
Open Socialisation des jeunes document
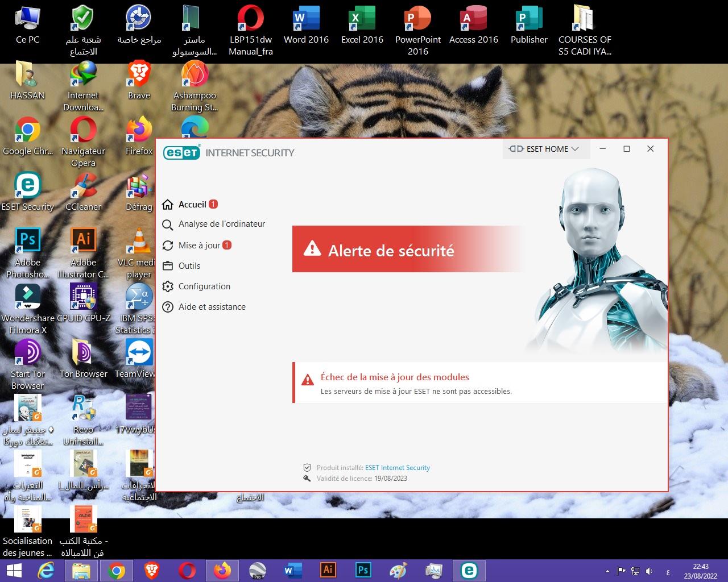[27, 531]
